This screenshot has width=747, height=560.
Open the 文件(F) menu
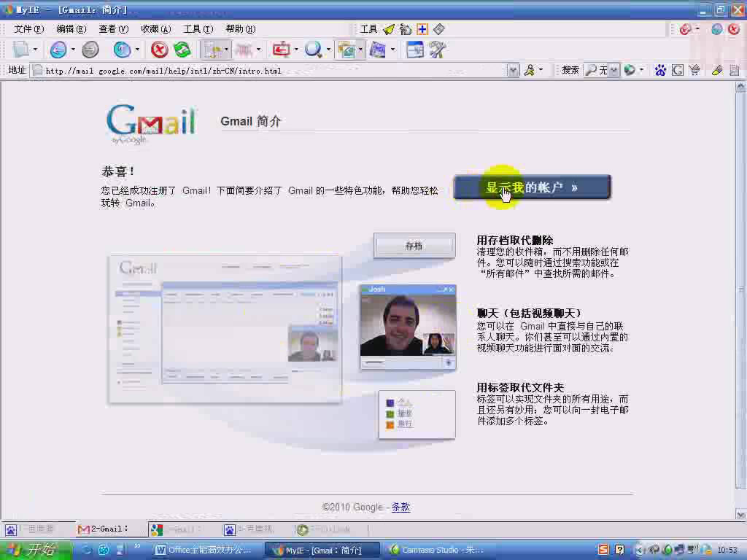point(28,29)
